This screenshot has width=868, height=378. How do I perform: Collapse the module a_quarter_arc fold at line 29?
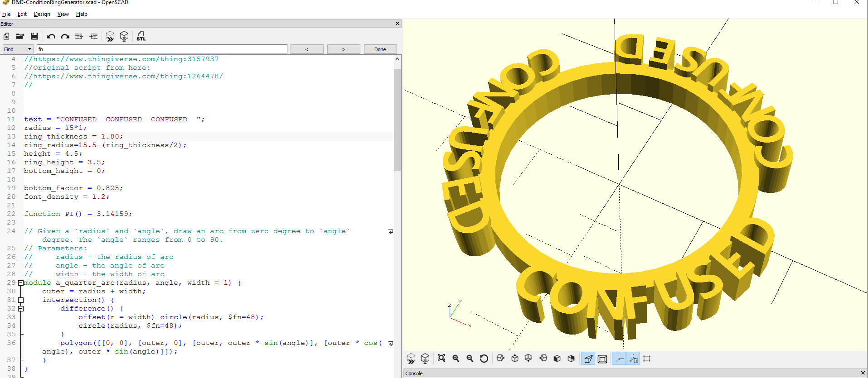21,283
